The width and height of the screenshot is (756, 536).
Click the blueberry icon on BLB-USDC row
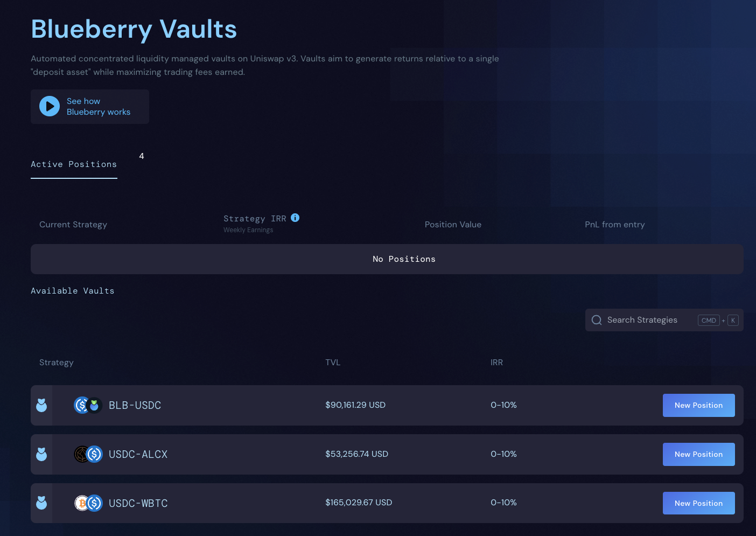click(41, 405)
